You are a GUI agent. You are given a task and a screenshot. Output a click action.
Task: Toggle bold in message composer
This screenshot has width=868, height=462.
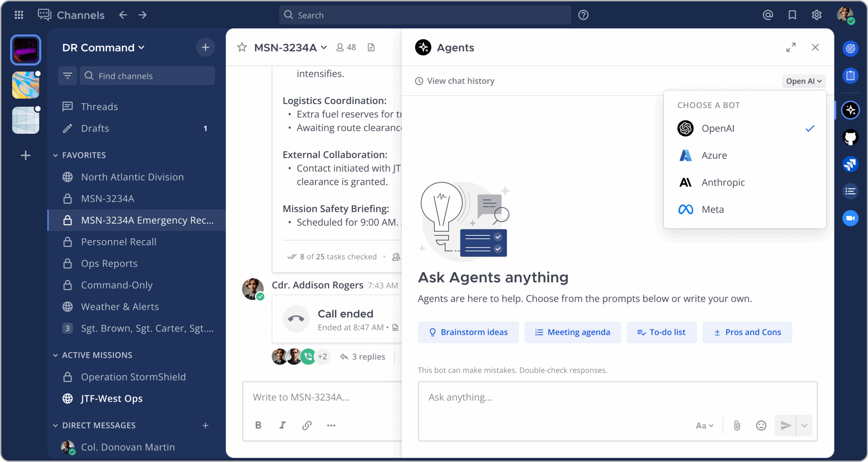pos(258,425)
